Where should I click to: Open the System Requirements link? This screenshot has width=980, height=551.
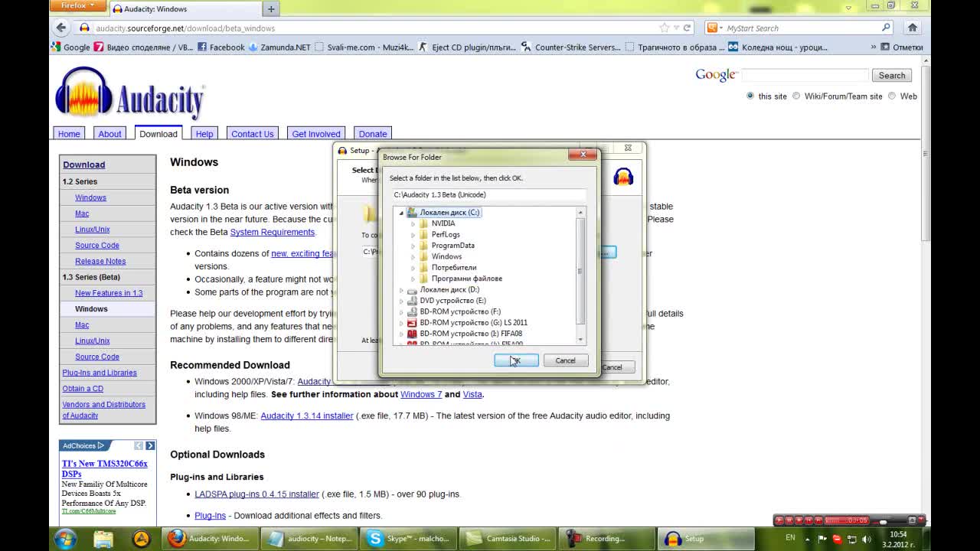coord(273,232)
